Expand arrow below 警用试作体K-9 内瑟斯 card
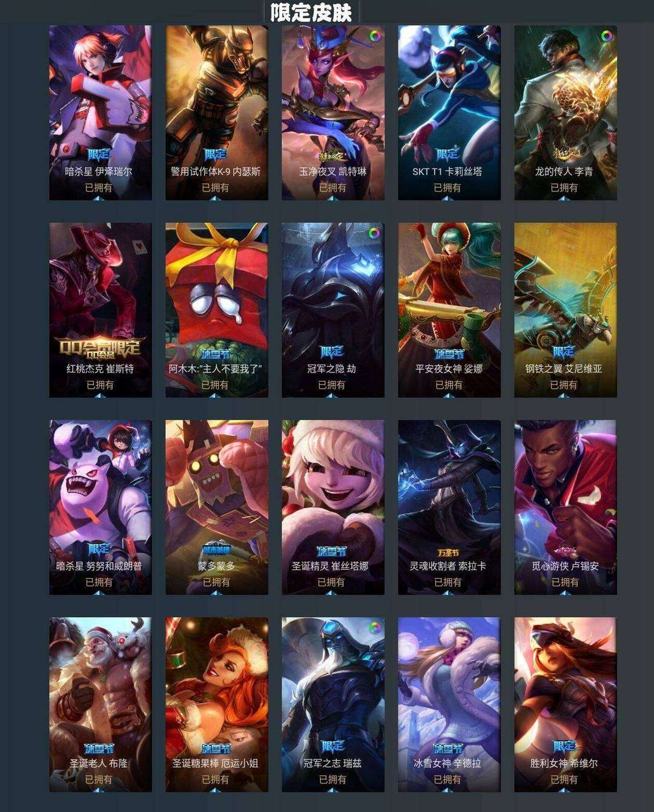The width and height of the screenshot is (654, 812). coord(216,197)
